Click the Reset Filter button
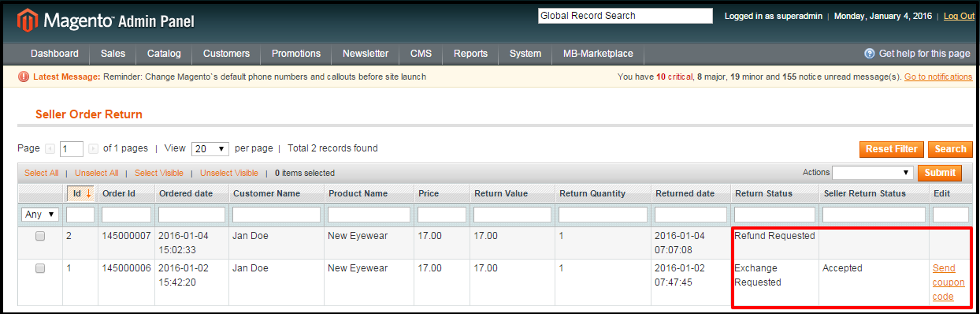Image resolution: width=980 pixels, height=314 pixels. tap(892, 149)
